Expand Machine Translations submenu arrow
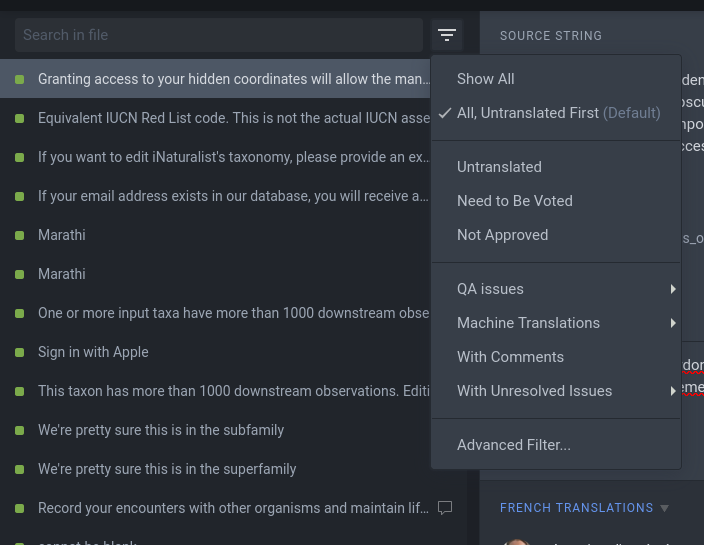Viewport: 704px width, 545px height. coord(673,323)
